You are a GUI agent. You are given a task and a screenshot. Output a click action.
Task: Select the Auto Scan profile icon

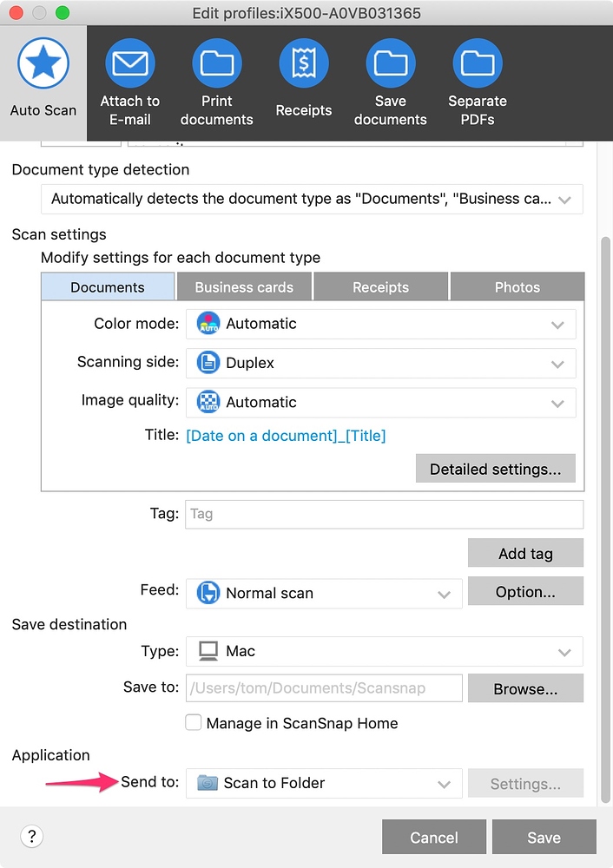[43, 74]
